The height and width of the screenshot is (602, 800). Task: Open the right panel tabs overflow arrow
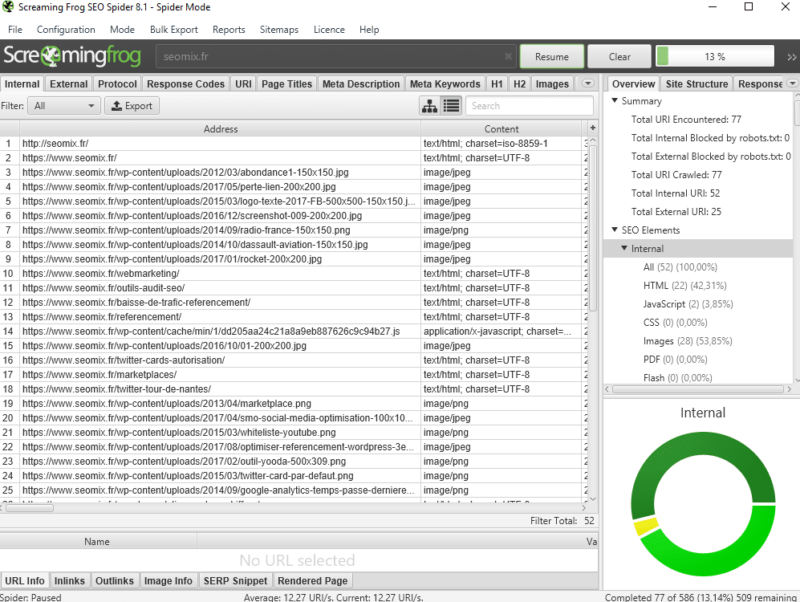coord(792,83)
